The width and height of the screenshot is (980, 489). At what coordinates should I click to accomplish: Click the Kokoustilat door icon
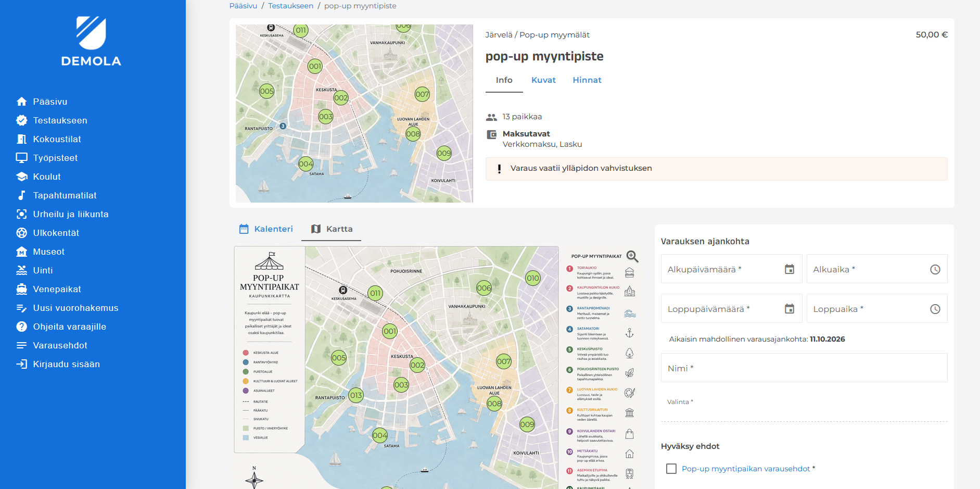click(x=21, y=139)
